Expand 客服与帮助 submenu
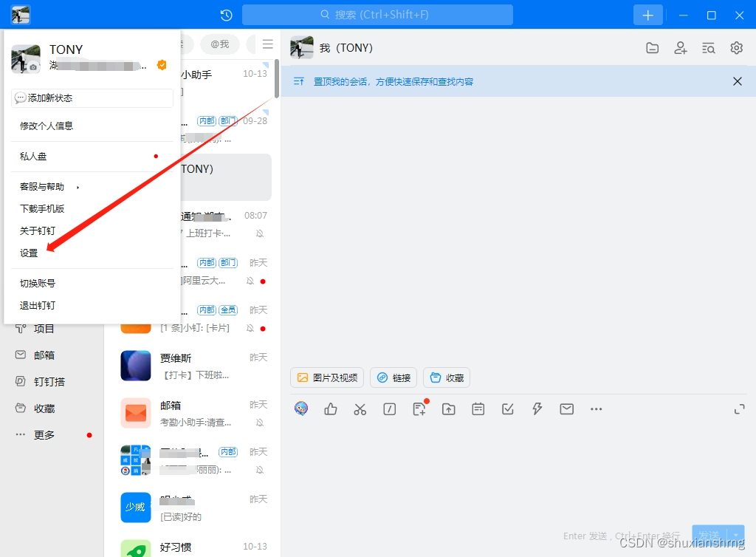This screenshot has height=557, width=756. (92, 187)
